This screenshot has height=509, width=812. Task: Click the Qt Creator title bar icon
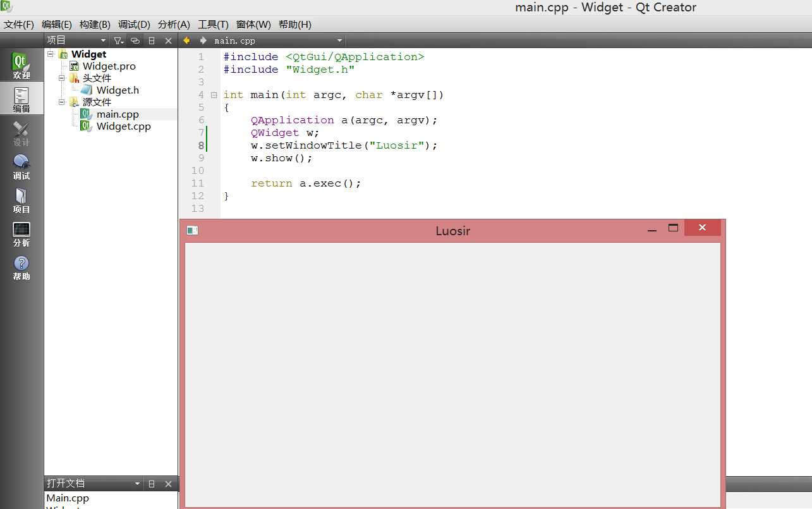[x=6, y=7]
